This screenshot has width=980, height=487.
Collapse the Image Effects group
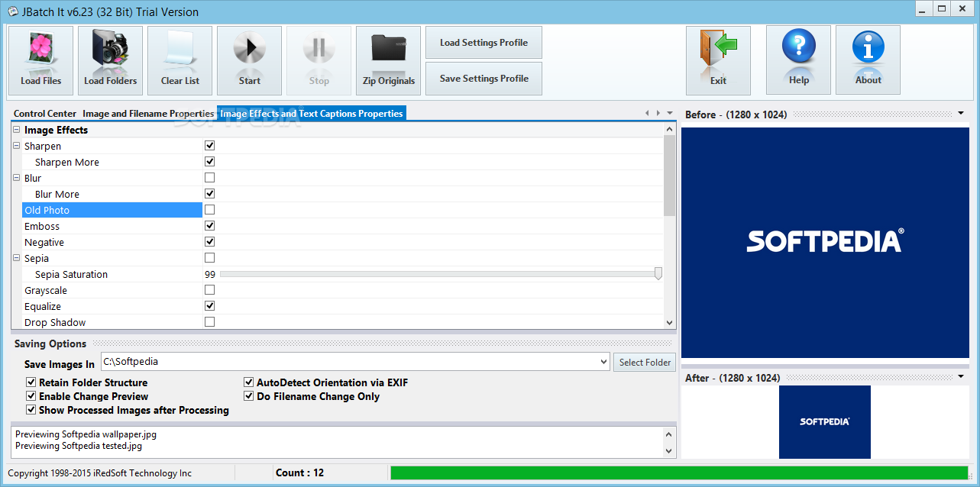17,130
